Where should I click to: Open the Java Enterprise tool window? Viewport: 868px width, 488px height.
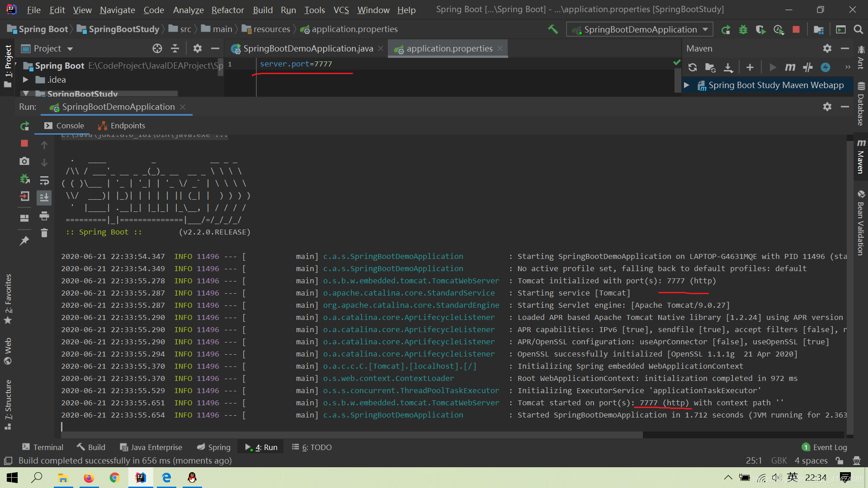click(x=151, y=447)
